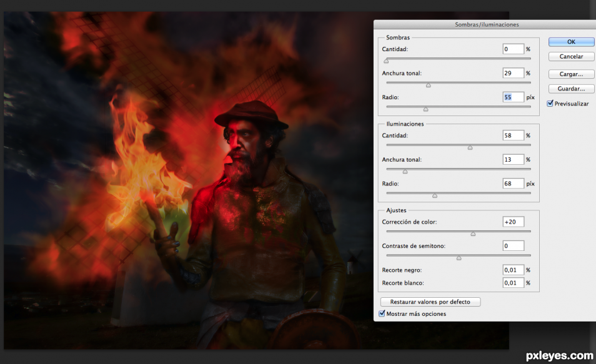Click the Recorte blanco input field
Image resolution: width=596 pixels, height=364 pixels.
[513, 283]
